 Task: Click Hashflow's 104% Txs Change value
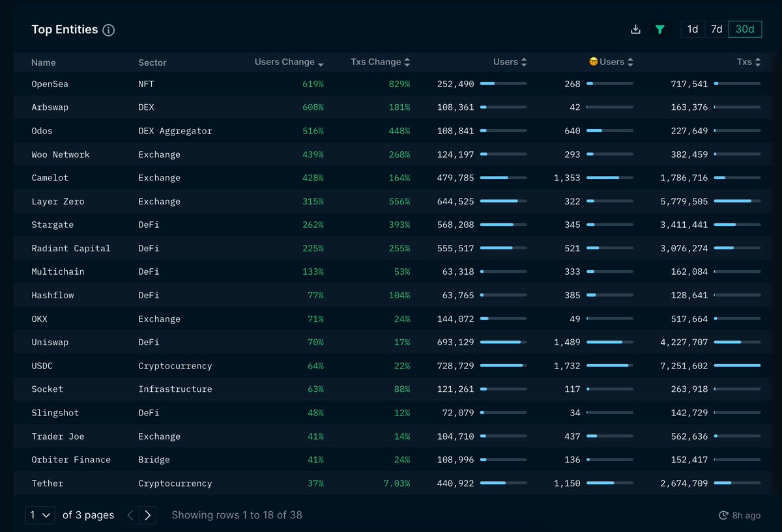pos(399,295)
